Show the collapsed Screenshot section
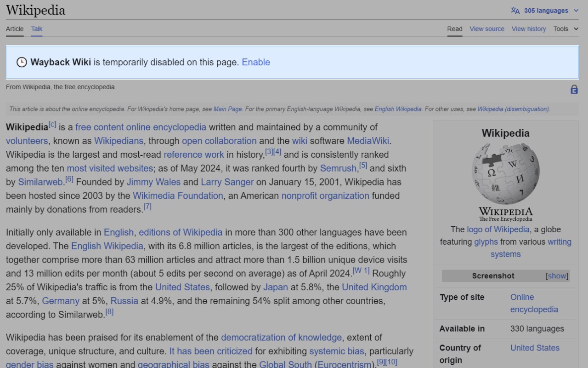 (x=557, y=276)
